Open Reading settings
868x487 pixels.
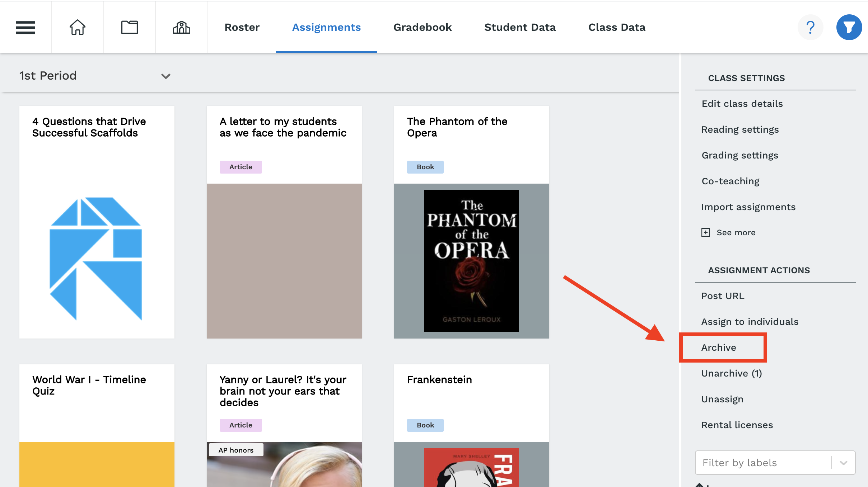[740, 129]
